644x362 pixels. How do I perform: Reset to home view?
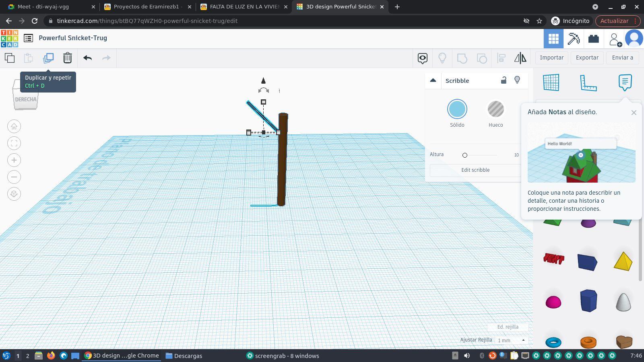(14, 126)
